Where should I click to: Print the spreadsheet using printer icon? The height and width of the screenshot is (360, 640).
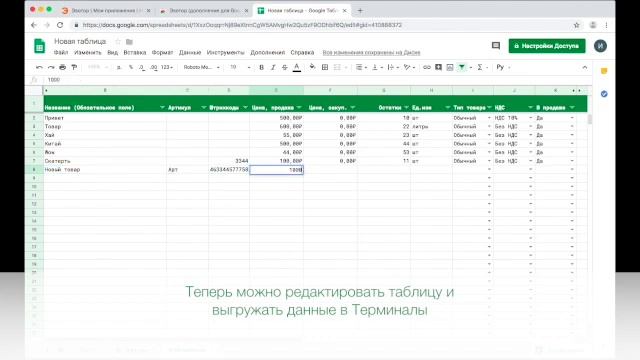pos(62,67)
